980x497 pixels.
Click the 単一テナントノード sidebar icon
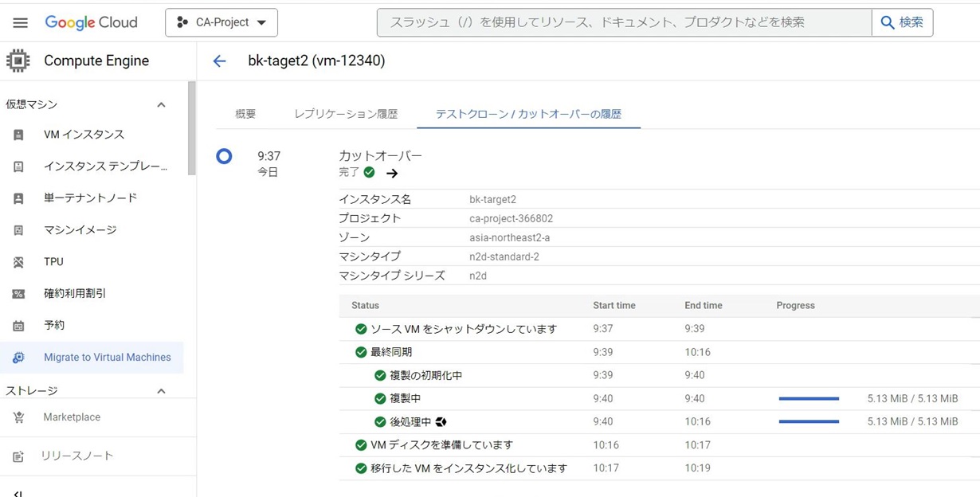[x=18, y=198]
